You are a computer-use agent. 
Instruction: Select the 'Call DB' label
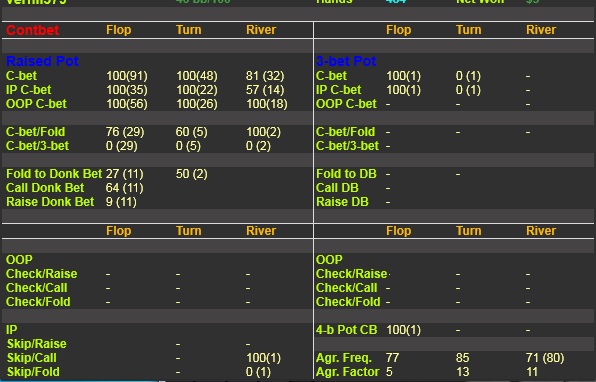pyautogui.click(x=337, y=188)
